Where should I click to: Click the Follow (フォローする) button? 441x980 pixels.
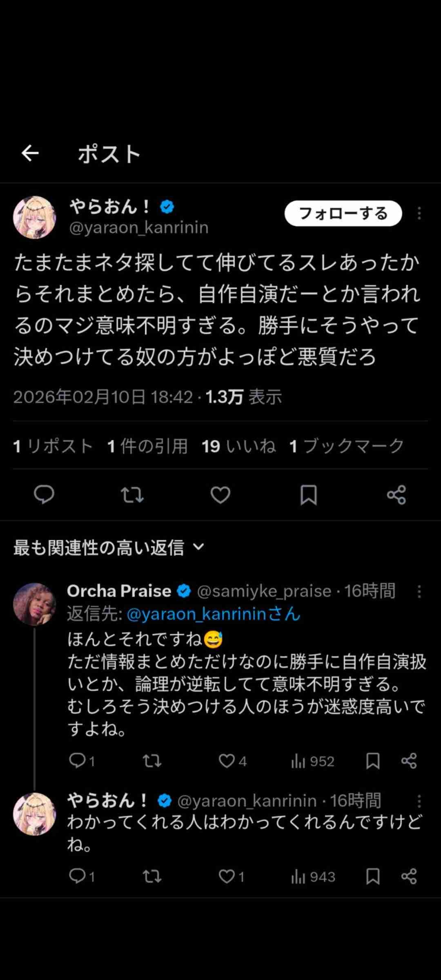(x=343, y=213)
